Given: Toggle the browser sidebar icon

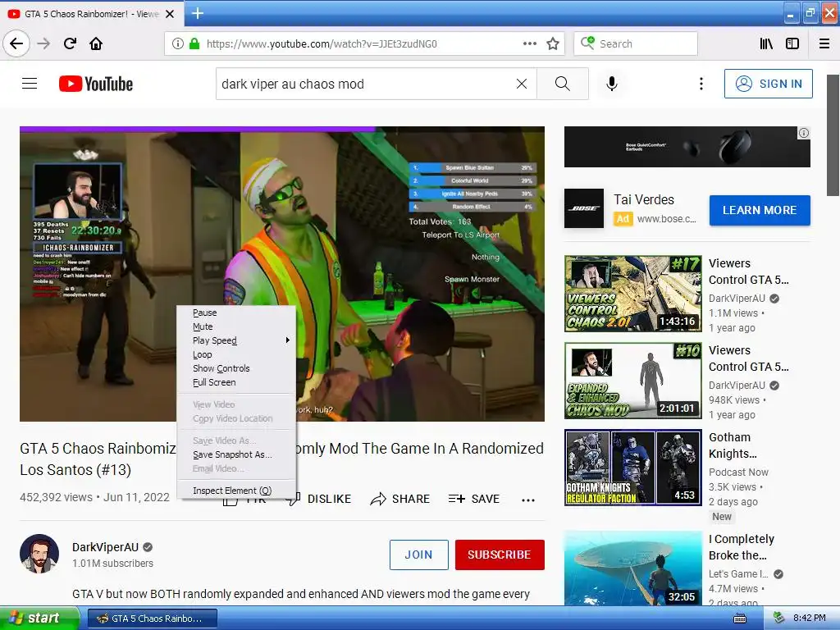Looking at the screenshot, I should (x=792, y=43).
